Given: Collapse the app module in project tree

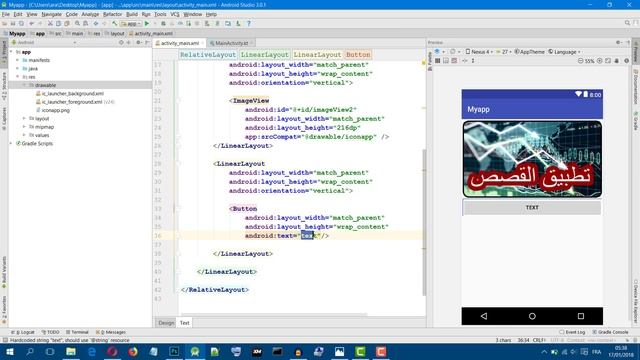Looking at the screenshot, I should [12, 52].
